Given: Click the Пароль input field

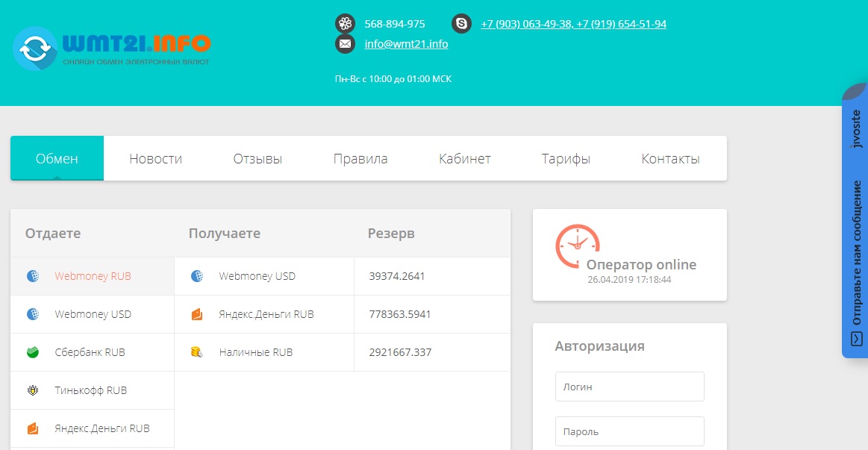Looking at the screenshot, I should click(x=629, y=431).
